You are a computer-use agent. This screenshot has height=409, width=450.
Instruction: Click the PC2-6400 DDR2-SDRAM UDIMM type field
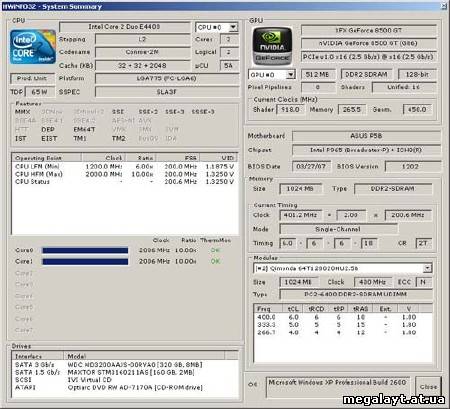pos(356,294)
